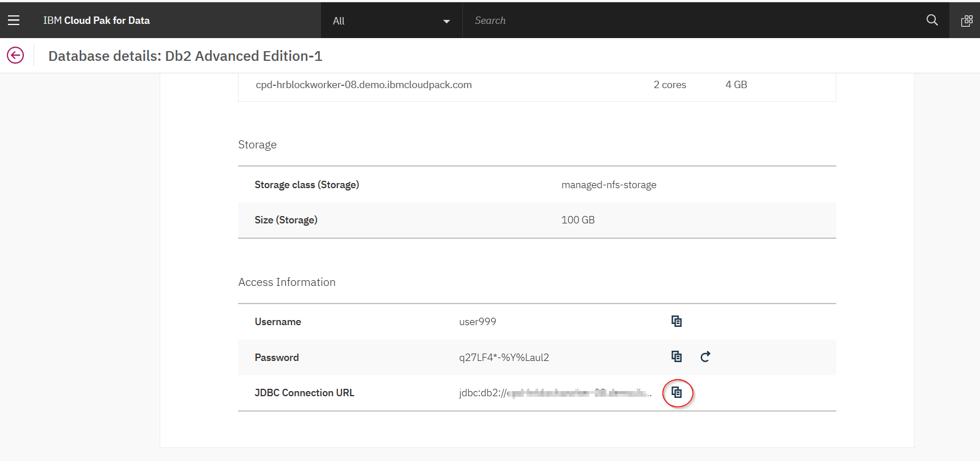Focus the Search input field
The height and width of the screenshot is (461, 980).
[692, 20]
